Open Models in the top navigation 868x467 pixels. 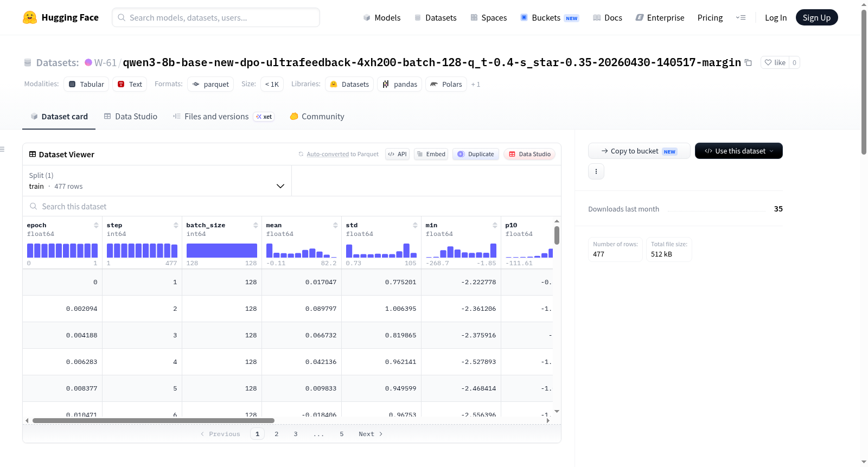pyautogui.click(x=382, y=17)
